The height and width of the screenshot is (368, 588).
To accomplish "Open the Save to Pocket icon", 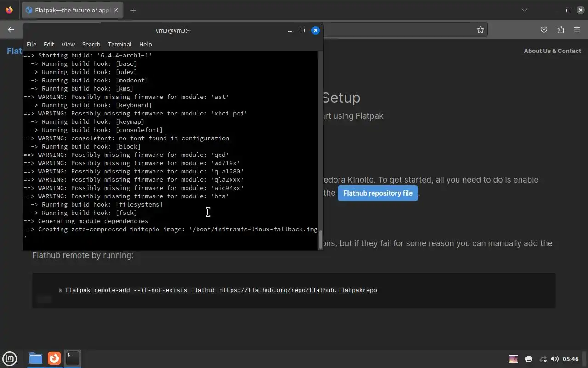I will click(x=544, y=29).
